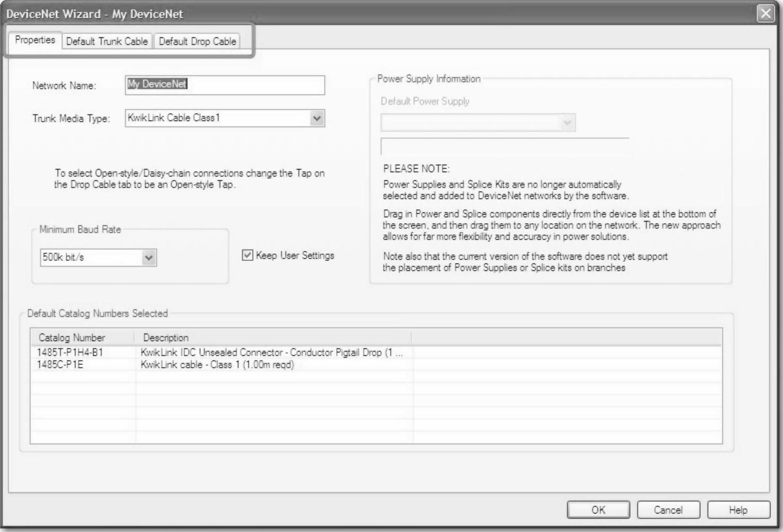The image size is (783, 532).
Task: Open the Default Trunk Cable tab
Action: [x=107, y=42]
